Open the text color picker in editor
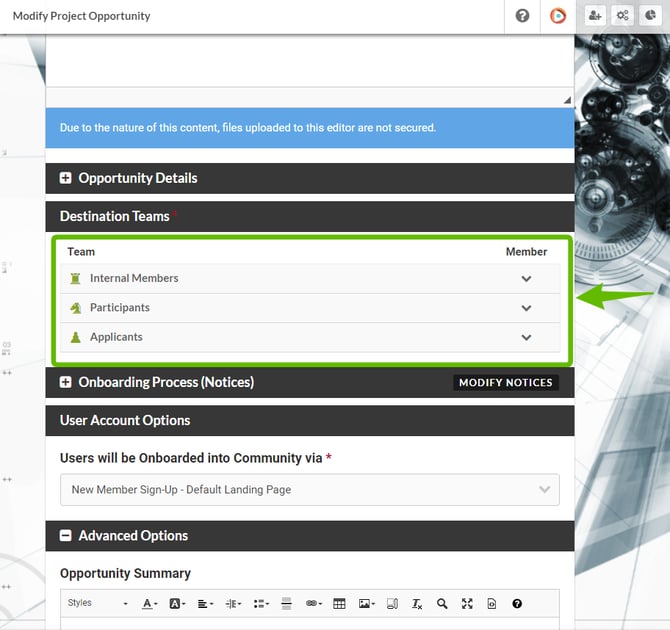The image size is (670, 630). coord(149,604)
